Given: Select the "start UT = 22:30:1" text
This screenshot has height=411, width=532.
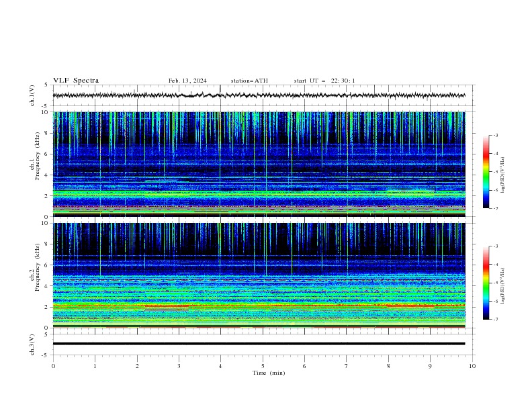Looking at the screenshot, I should click(324, 81).
